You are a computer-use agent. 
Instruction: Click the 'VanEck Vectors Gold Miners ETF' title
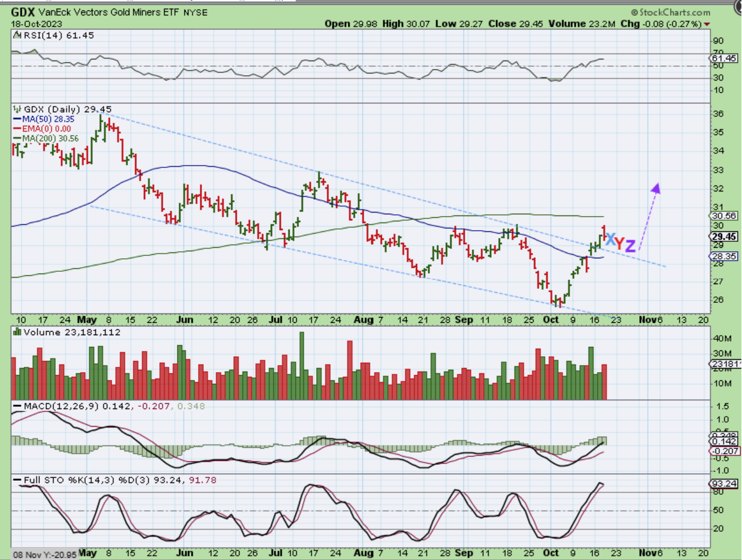[109, 12]
